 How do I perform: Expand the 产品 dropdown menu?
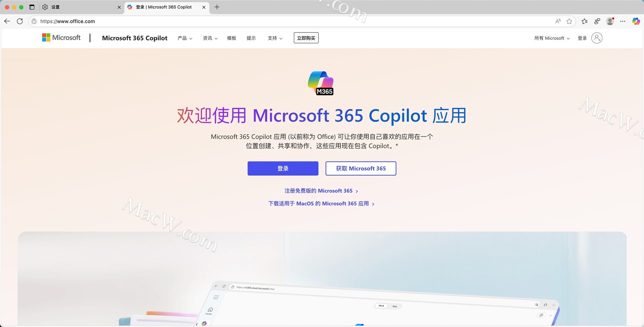(x=185, y=38)
